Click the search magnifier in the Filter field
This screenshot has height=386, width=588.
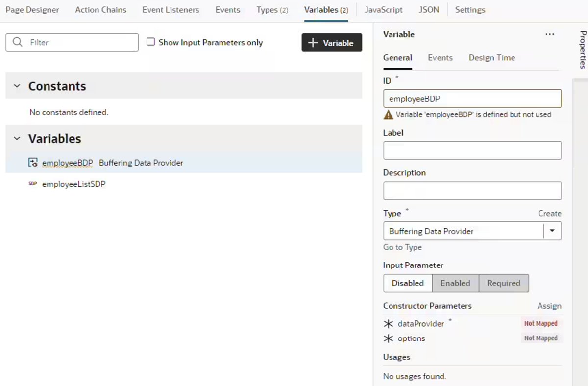17,42
